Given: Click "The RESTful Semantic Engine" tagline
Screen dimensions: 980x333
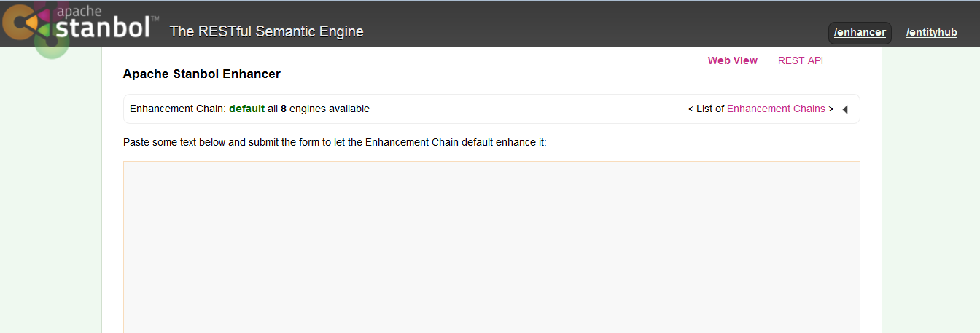Looking at the screenshot, I should 266,31.
